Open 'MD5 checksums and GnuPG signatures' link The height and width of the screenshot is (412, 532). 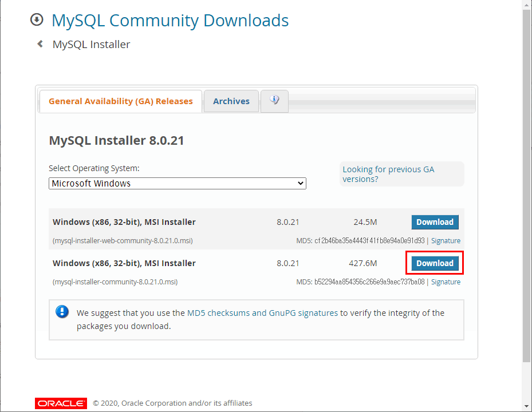coord(263,313)
